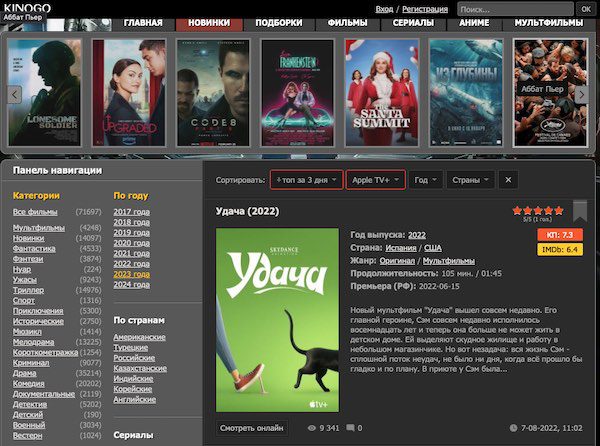Image resolution: width=600 pixels, height=446 pixels.
Task: Click the comments bubble icon
Action: pos(350,428)
